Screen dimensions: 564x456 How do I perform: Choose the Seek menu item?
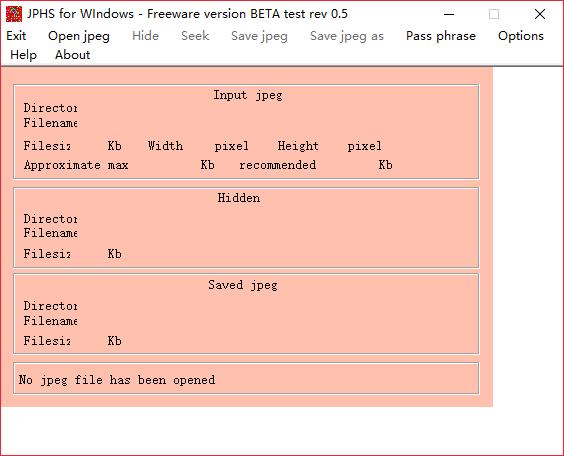pos(195,36)
